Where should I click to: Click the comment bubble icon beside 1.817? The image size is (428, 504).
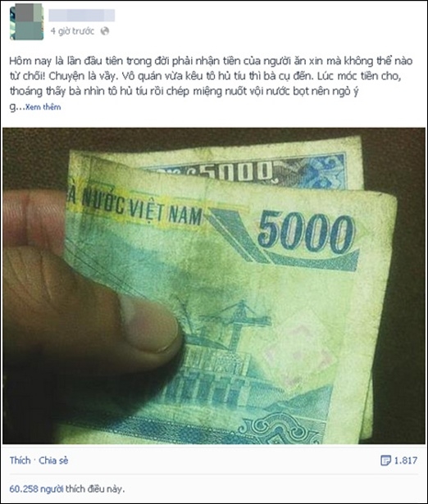tap(385, 461)
